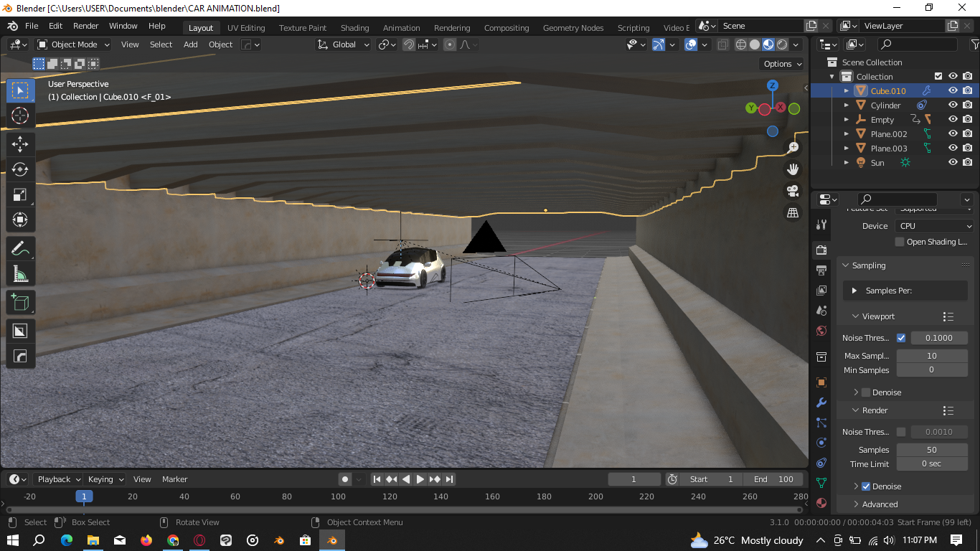Open the Playback dropdown in timeline

(57, 479)
